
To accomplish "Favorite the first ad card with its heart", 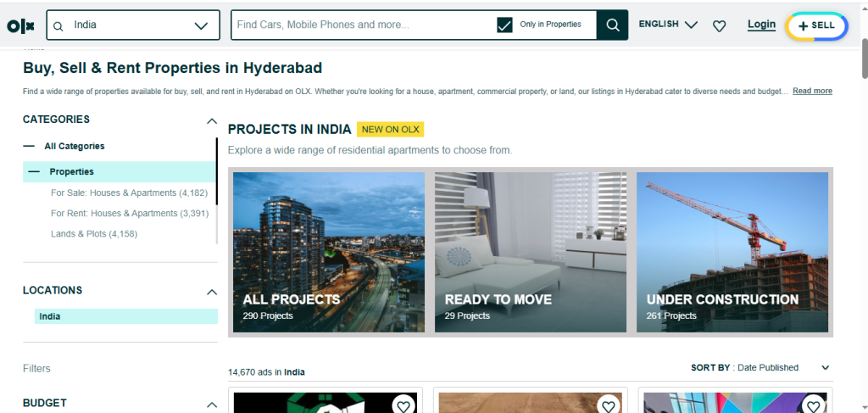I will point(403,406).
